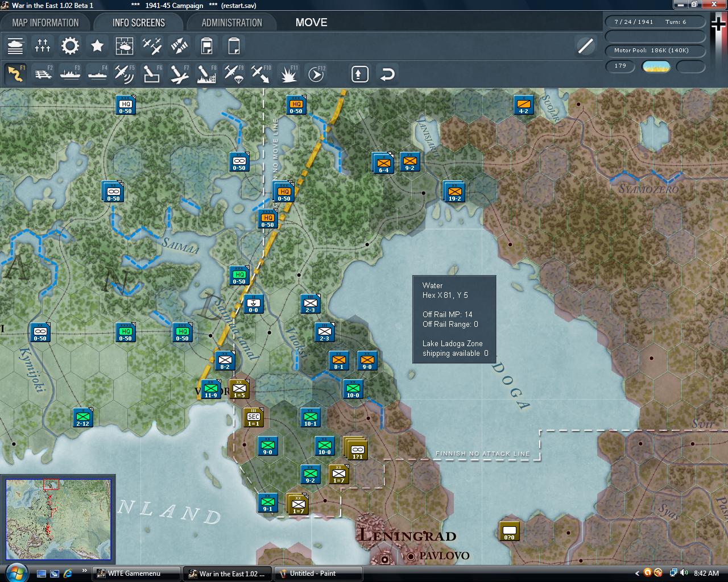Select F4 amphibious transport mode
The image size is (728, 582).
tap(97, 74)
